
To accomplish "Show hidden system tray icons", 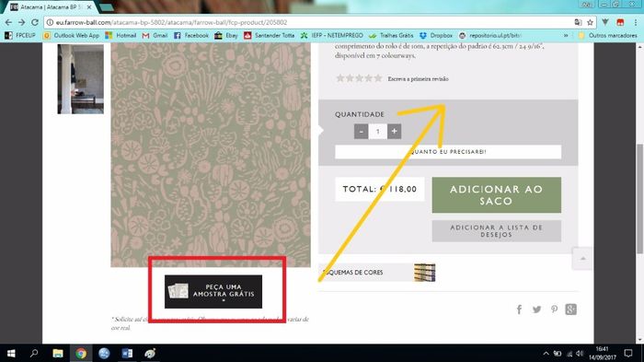I will click(546, 354).
